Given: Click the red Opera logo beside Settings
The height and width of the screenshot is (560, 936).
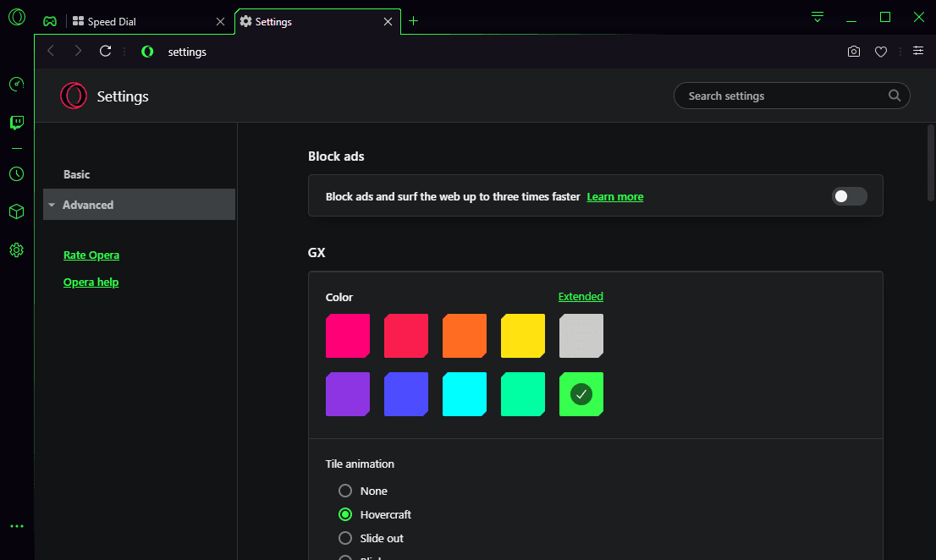Looking at the screenshot, I should [74, 96].
